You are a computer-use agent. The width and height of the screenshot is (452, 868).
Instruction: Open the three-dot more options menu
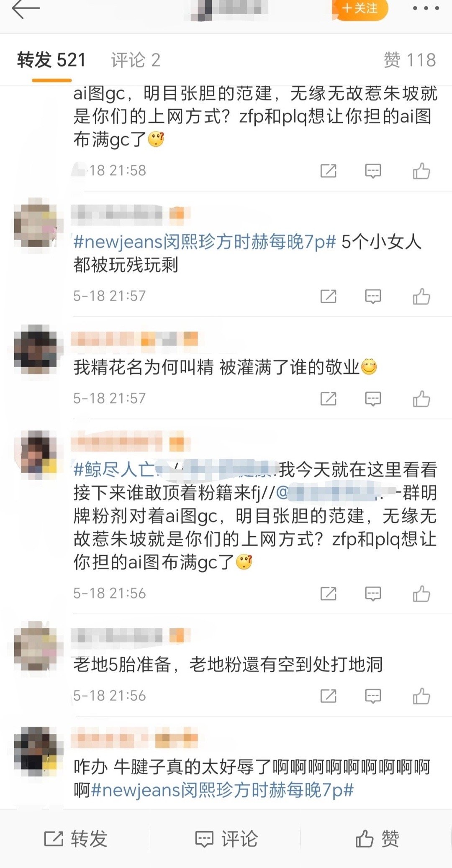426,8
